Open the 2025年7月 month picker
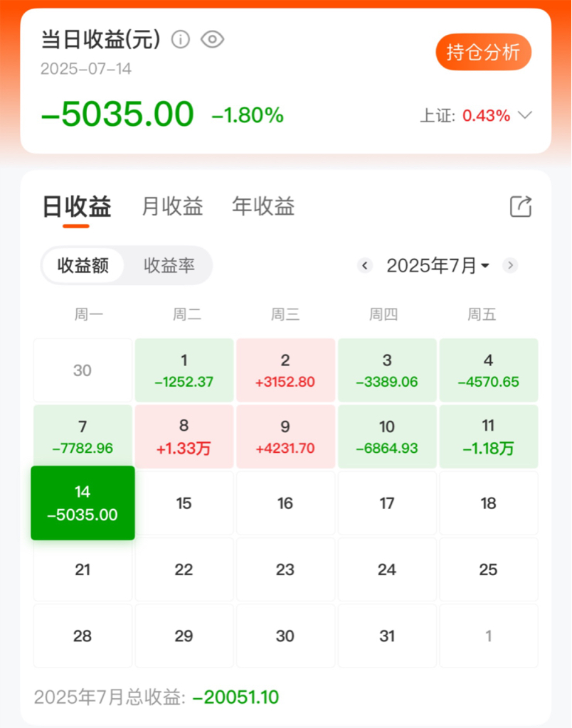The height and width of the screenshot is (728, 572). [438, 266]
